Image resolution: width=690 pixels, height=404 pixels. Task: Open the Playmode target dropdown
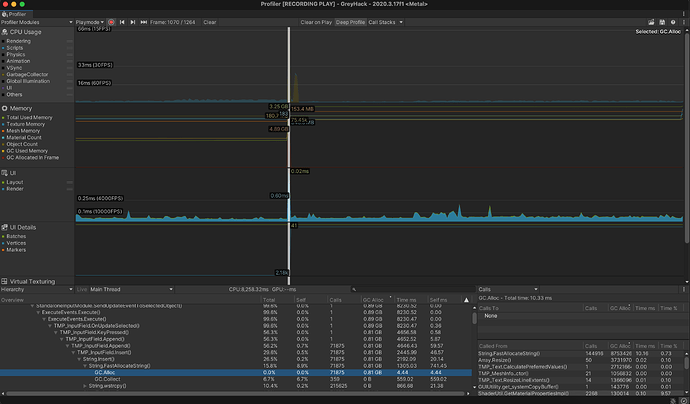click(89, 21)
